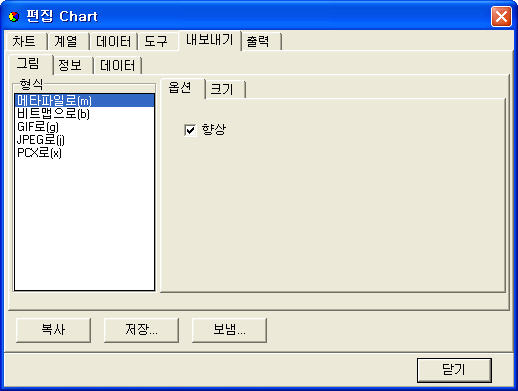Click the 저장... button
518x391 pixels.
pos(141,330)
